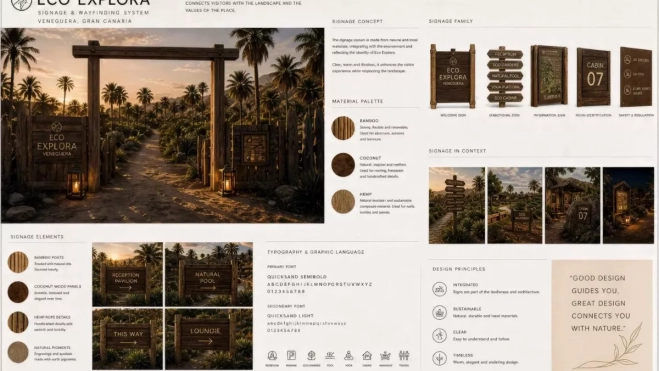Click the Timeless design principle icon
Image resolution: width=659 pixels, height=371 pixels.
[x=440, y=358]
